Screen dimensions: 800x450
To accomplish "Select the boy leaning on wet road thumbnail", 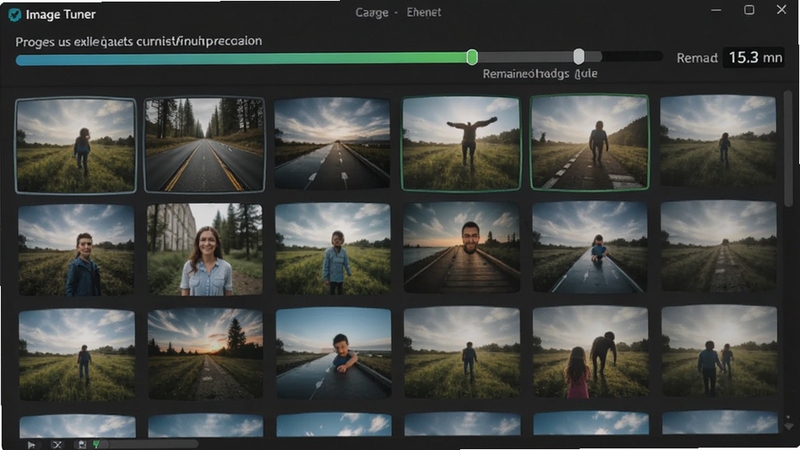I will [334, 354].
